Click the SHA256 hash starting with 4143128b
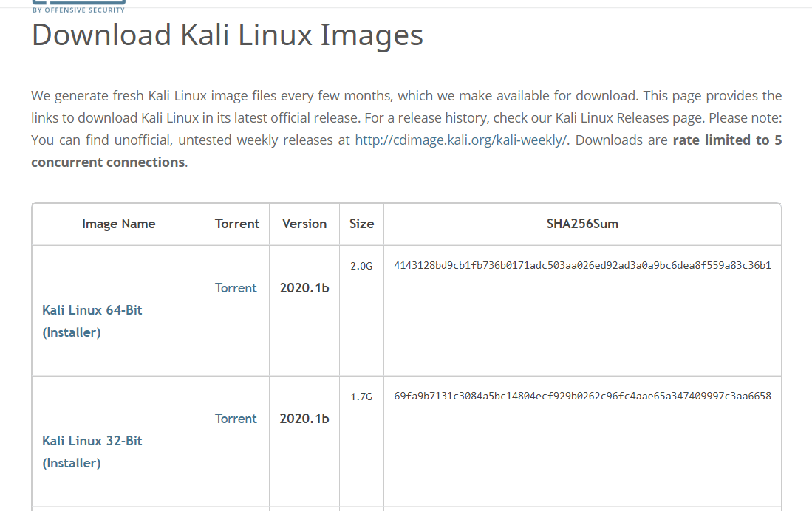This screenshot has width=812, height=511. (x=582, y=266)
